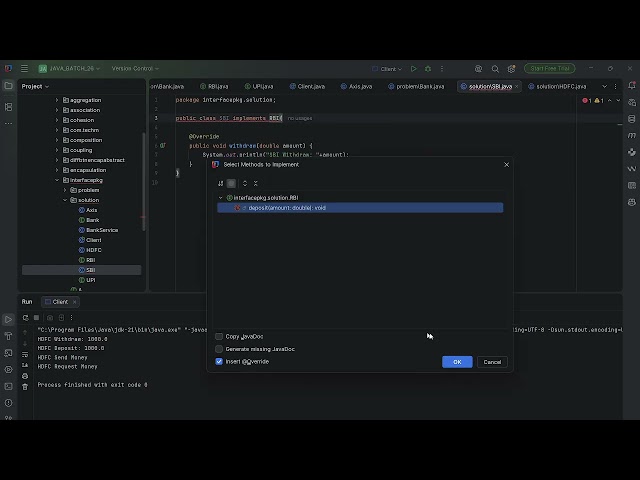Print the Run console output
Image resolution: width=640 pixels, height=480 pixels.
click(x=25, y=376)
